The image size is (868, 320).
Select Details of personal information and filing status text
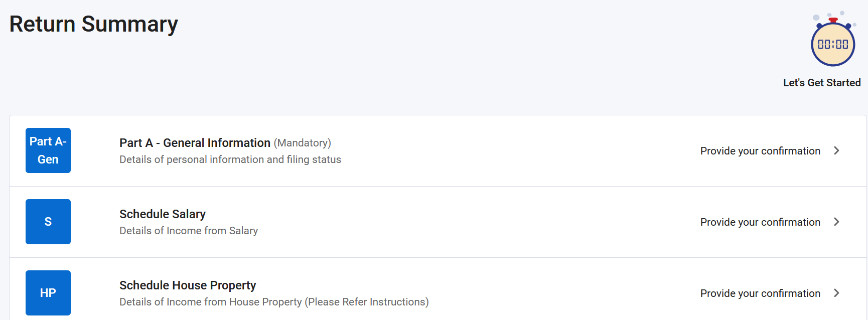tap(230, 159)
